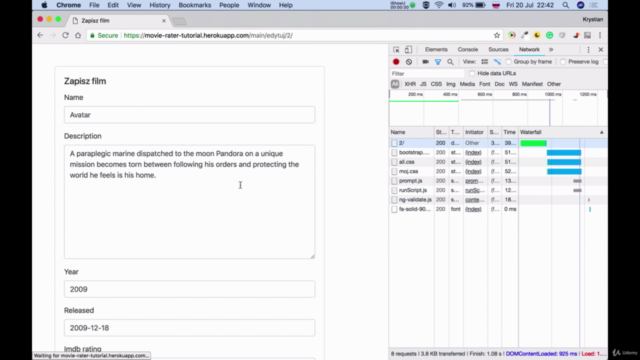Tick the checkbox for prompt.js row
Image resolution: width=640 pixels, height=360 pixels.
(x=394, y=181)
